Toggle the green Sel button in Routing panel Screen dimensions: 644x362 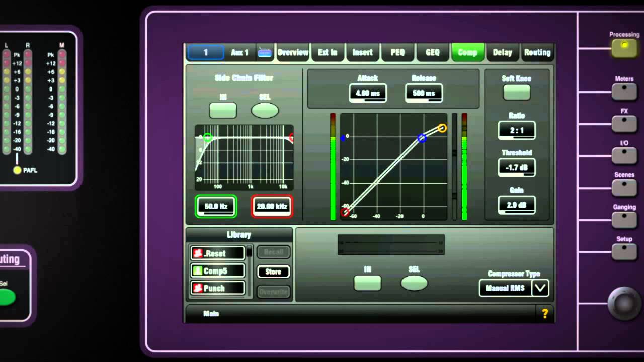click(6, 297)
